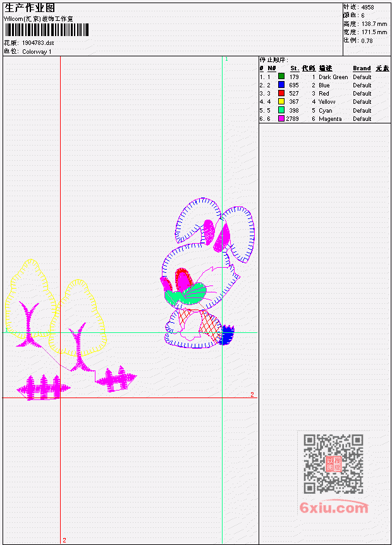The image size is (392, 545).
Task: Click the 生产作业图 title
Action: click(30, 8)
